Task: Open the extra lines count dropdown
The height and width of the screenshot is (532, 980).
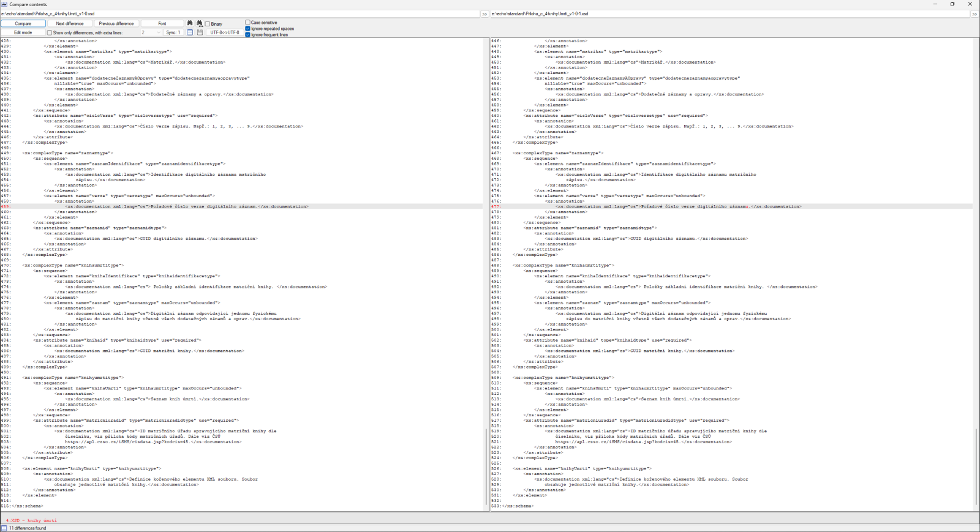Action: (x=151, y=32)
